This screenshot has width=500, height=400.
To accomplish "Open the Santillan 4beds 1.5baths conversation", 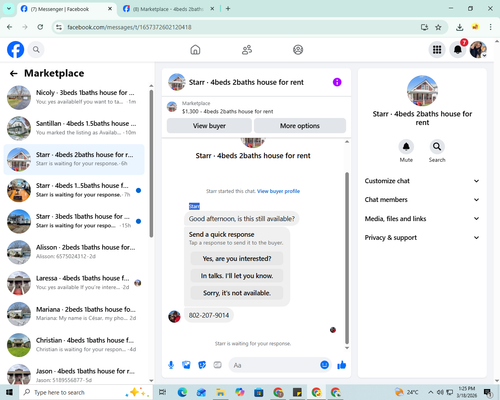I will point(74,128).
